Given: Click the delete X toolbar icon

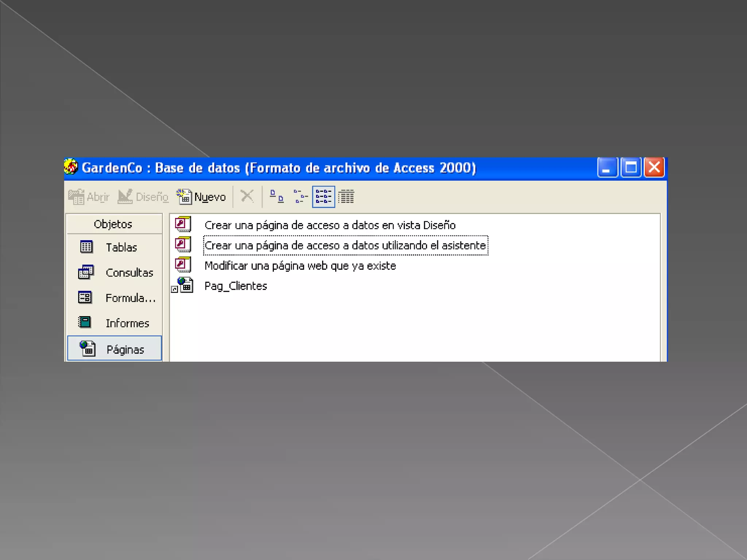Looking at the screenshot, I should 247,197.
